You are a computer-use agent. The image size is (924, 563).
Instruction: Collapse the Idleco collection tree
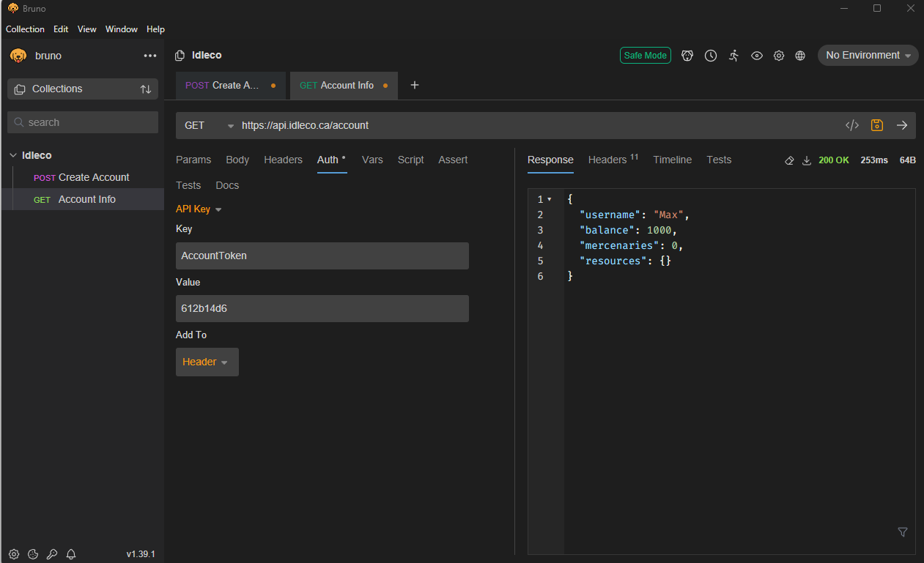click(x=13, y=155)
